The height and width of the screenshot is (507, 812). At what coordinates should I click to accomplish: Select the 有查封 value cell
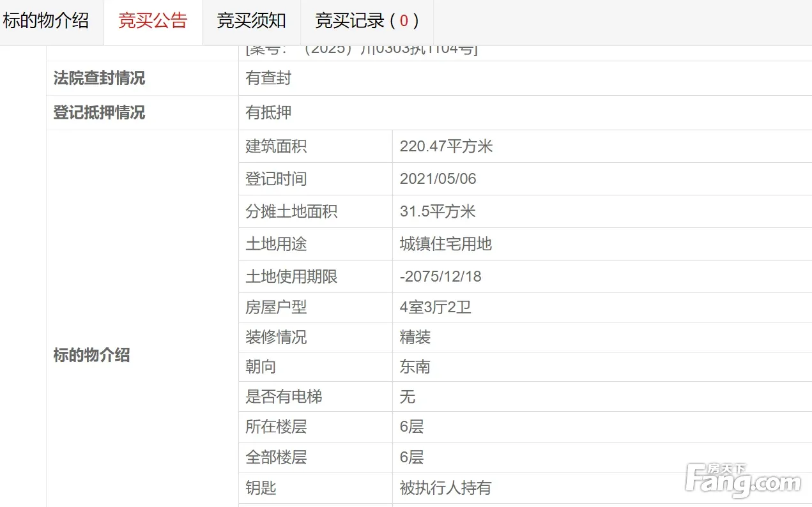[269, 78]
